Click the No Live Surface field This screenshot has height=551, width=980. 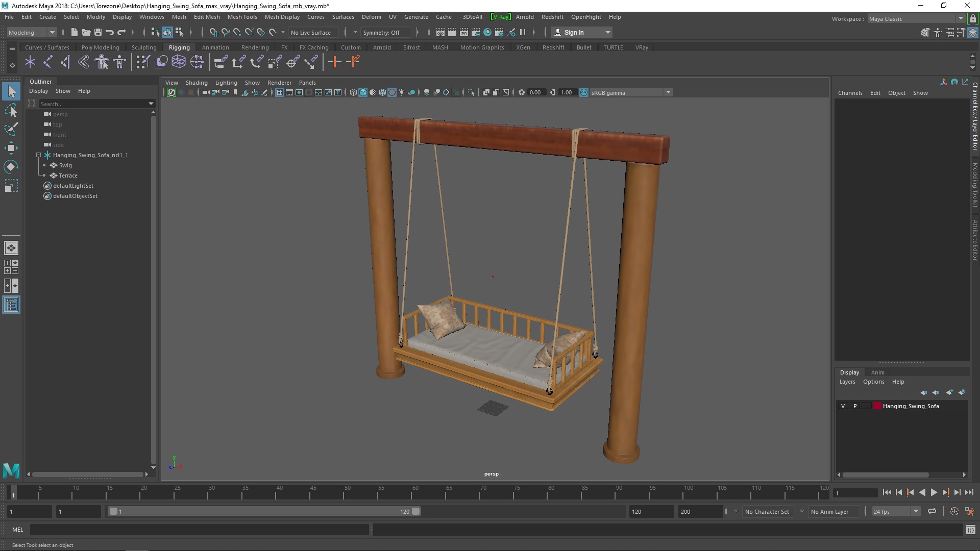313,32
